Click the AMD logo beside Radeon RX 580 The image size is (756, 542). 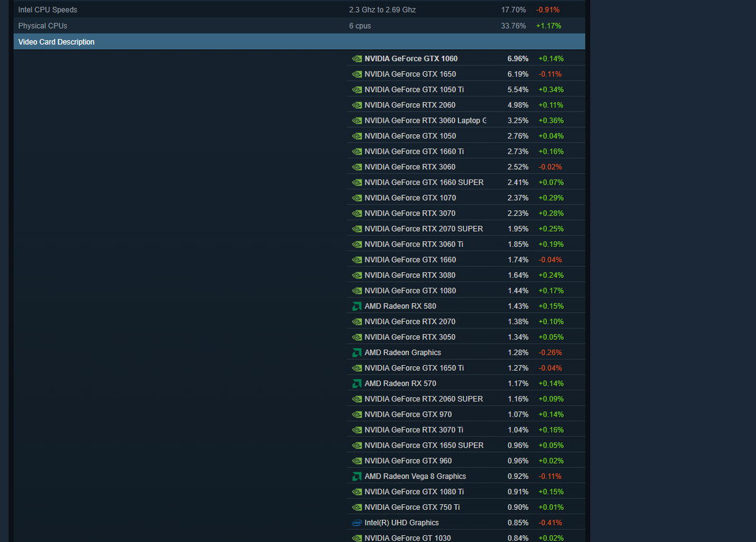[x=357, y=306]
